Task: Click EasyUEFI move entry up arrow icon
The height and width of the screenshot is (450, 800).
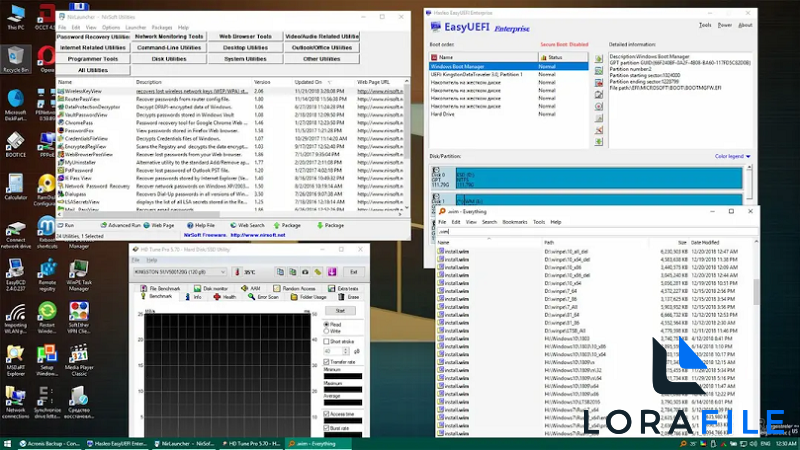Action: pyautogui.click(x=598, y=59)
